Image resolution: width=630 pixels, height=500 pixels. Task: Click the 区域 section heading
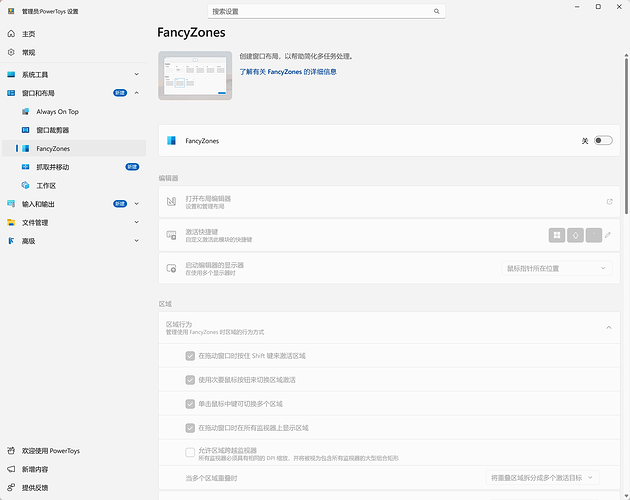click(x=165, y=304)
